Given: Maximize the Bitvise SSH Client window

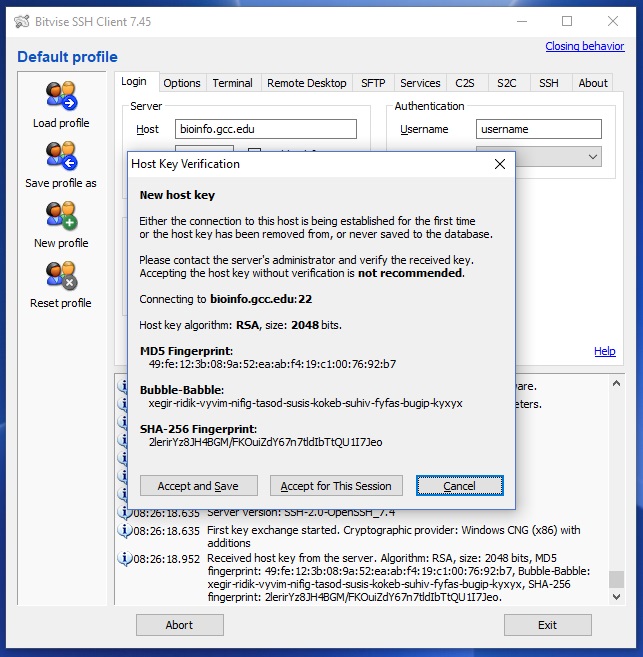Looking at the screenshot, I should point(567,21).
